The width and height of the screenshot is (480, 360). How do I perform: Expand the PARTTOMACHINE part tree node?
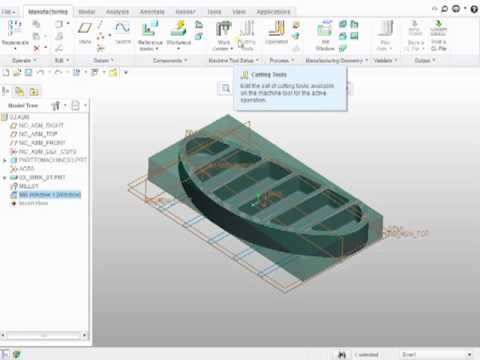pyautogui.click(x=5, y=160)
